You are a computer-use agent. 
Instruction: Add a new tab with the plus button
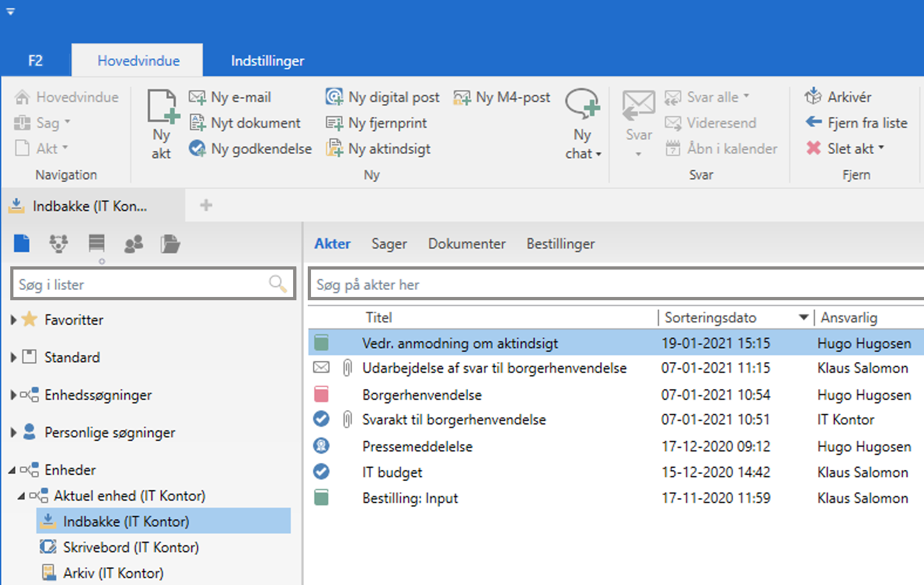click(x=206, y=205)
